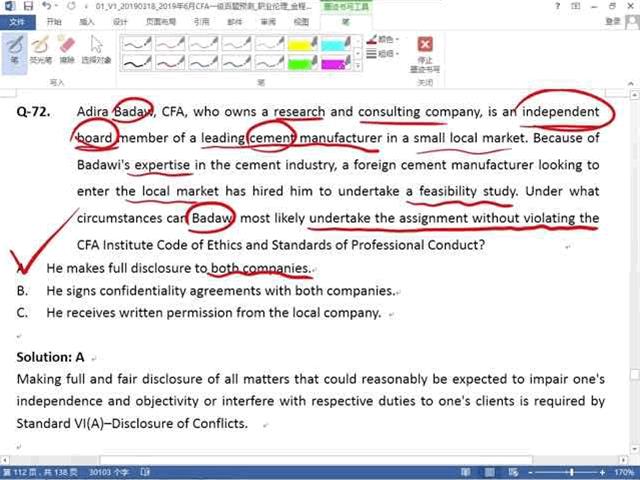Image resolution: width=640 pixels, height=480 pixels.
Task: Open the Word application icon menu
Action: tap(9, 6)
